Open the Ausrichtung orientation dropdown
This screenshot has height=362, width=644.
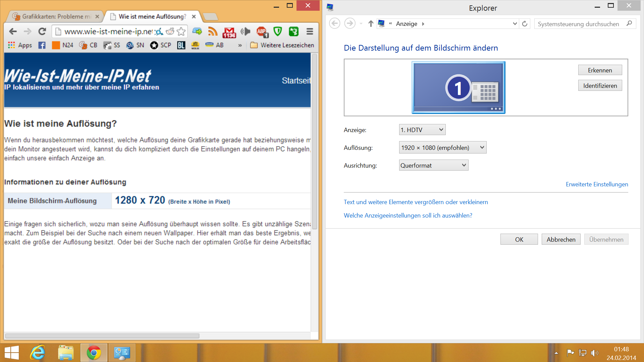[433, 165]
